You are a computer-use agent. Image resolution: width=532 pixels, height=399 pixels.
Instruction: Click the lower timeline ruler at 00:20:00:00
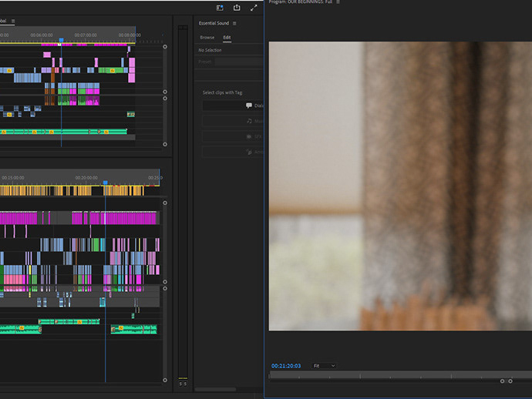86,178
